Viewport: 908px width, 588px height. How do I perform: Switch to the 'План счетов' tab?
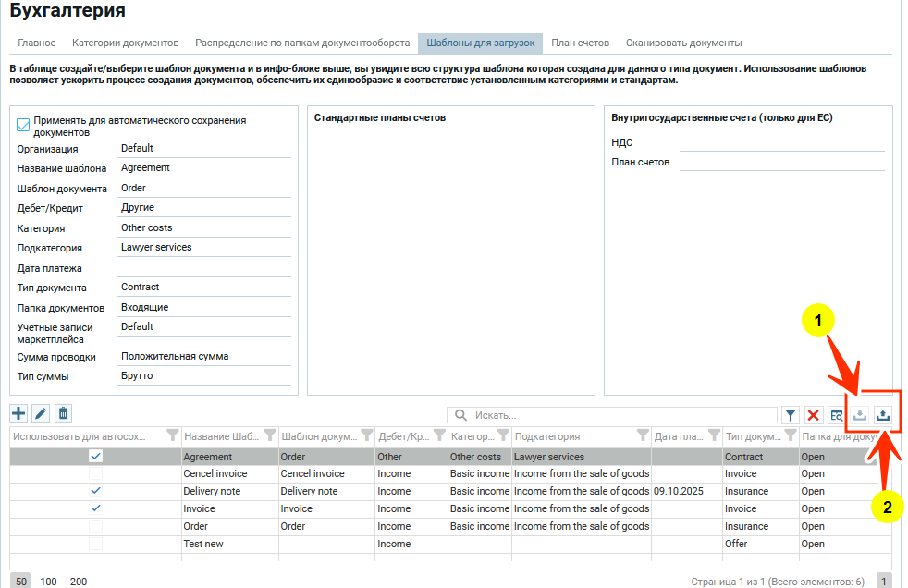pyautogui.click(x=580, y=43)
